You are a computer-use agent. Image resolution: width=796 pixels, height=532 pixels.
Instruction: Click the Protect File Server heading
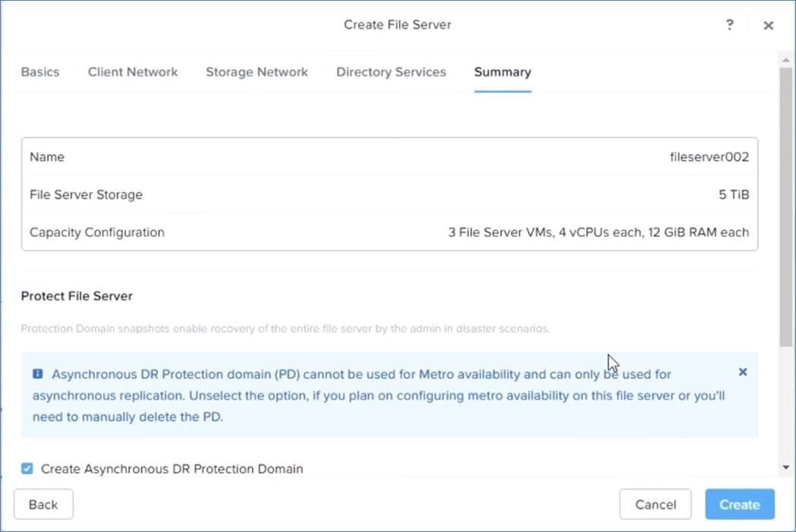point(77,296)
